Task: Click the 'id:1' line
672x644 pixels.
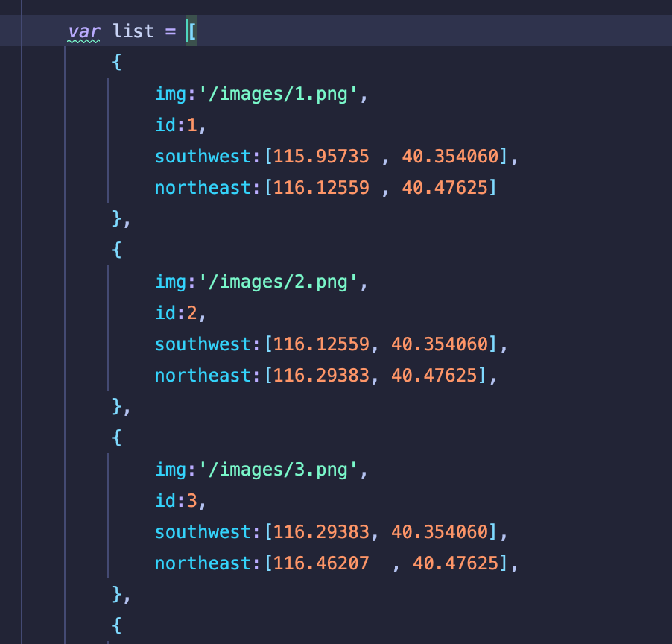Action: pyautogui.click(x=180, y=125)
